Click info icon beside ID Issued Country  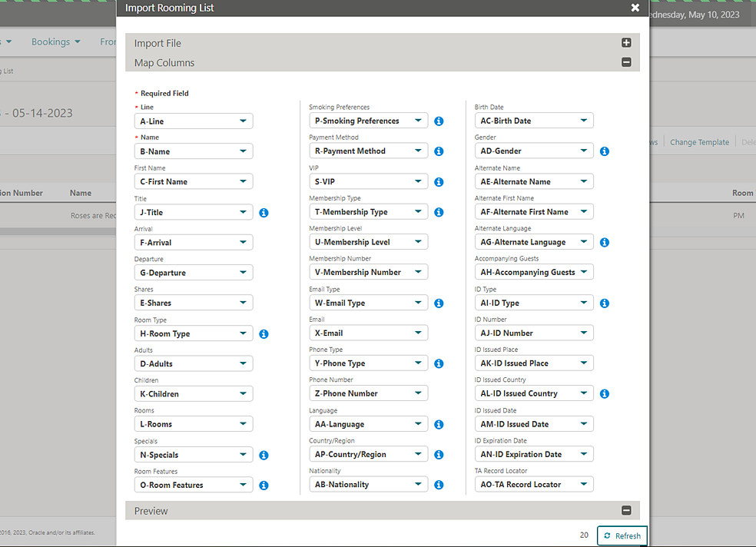(605, 394)
